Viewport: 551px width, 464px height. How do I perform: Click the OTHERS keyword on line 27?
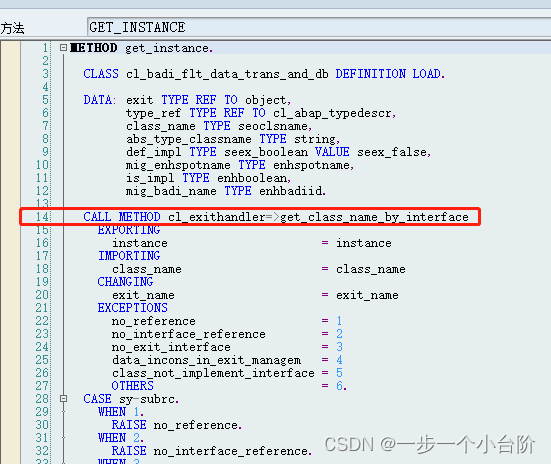click(132, 386)
